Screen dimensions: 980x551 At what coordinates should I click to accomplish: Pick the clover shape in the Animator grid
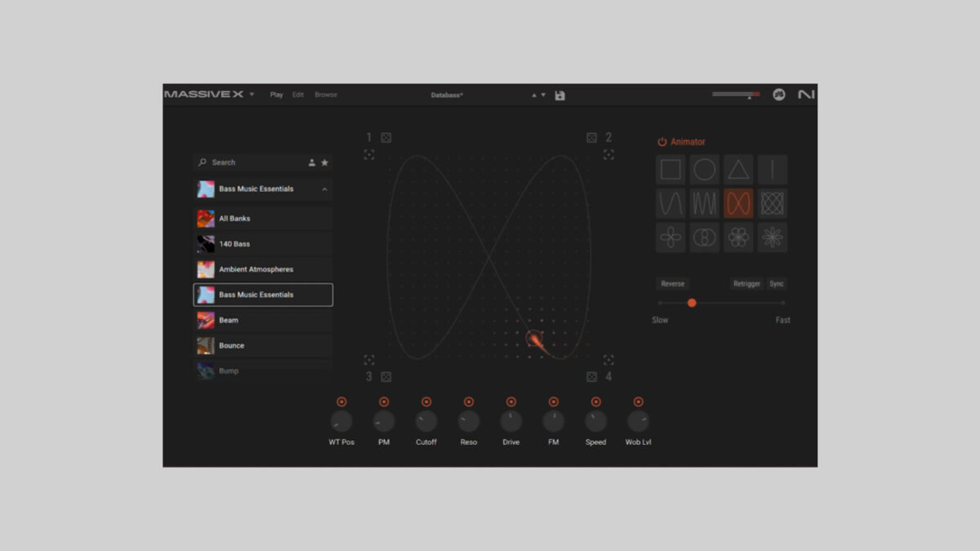point(670,237)
